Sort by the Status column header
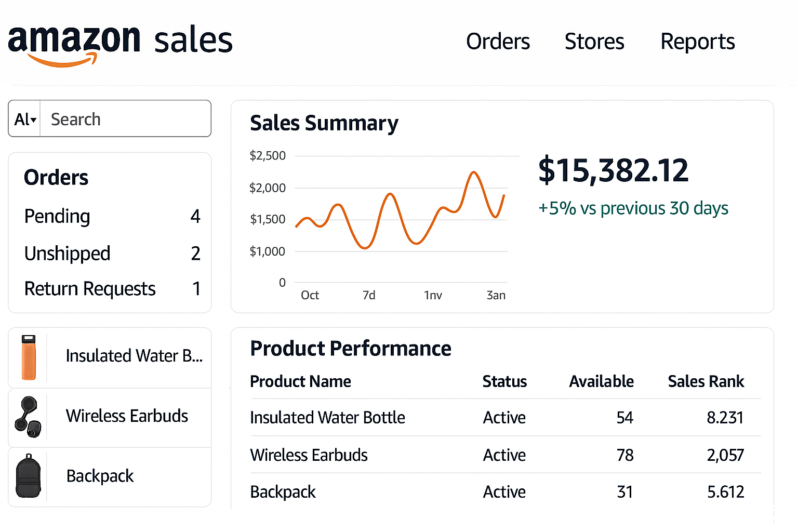Viewport: 798px width, 532px height. coord(504,381)
